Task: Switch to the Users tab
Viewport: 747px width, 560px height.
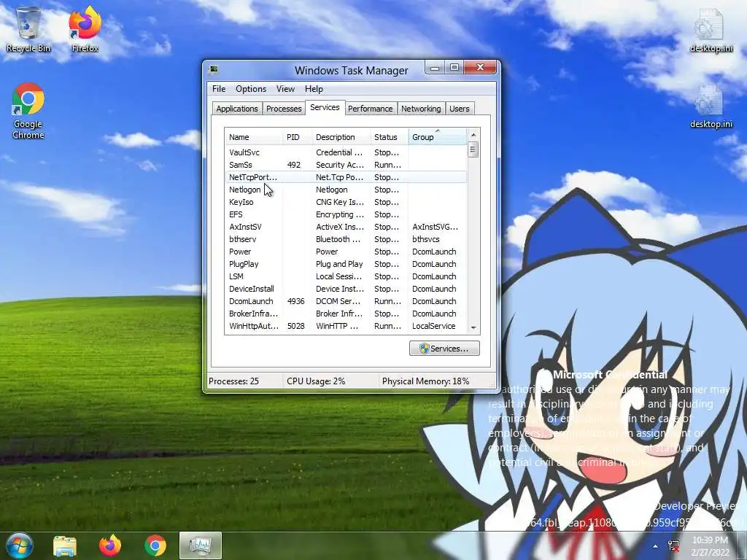Action: click(x=460, y=109)
